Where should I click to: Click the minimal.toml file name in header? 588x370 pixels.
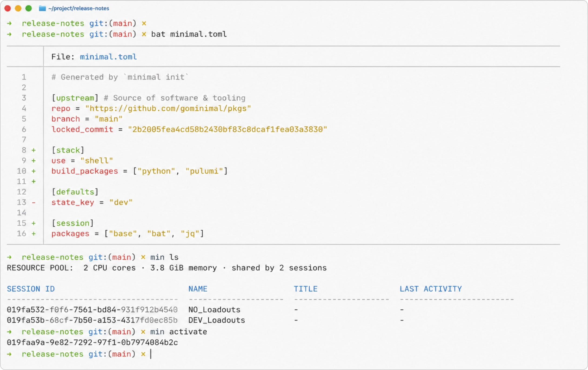pyautogui.click(x=108, y=57)
